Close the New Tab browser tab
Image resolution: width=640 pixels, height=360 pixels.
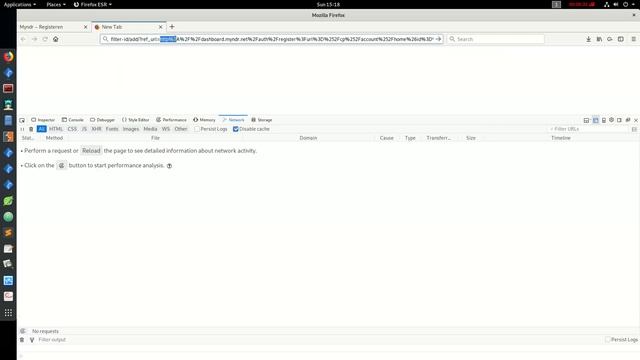[x=160, y=27]
